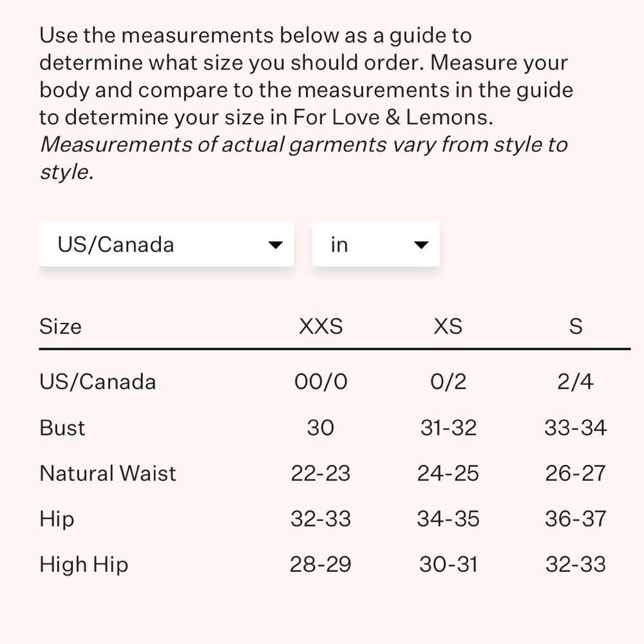
Task: Click the 26-27 waist value for S
Action: click(575, 473)
